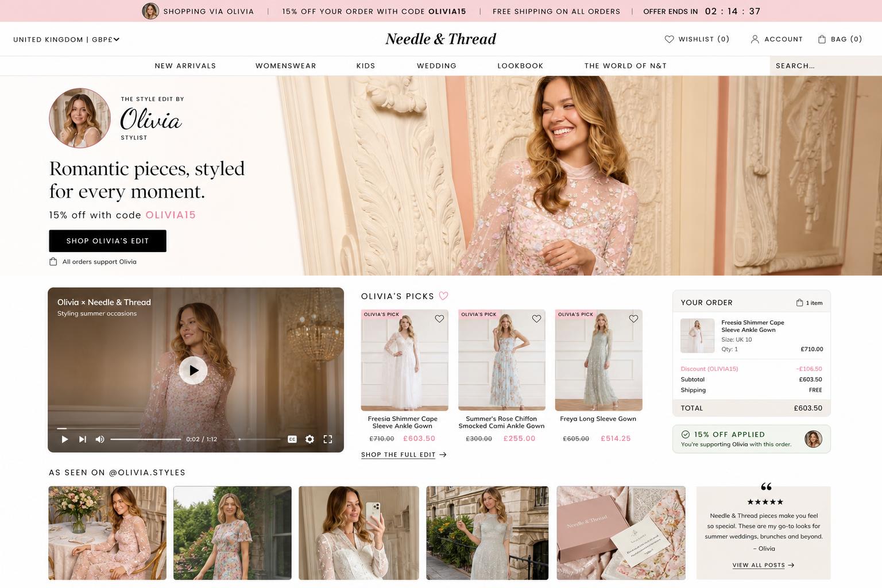Open the Kids menu
This screenshot has height=588, width=882.
point(366,66)
